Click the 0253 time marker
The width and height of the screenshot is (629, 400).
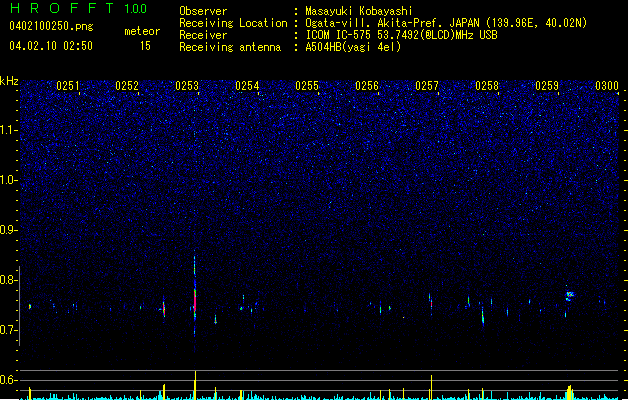click(x=187, y=86)
